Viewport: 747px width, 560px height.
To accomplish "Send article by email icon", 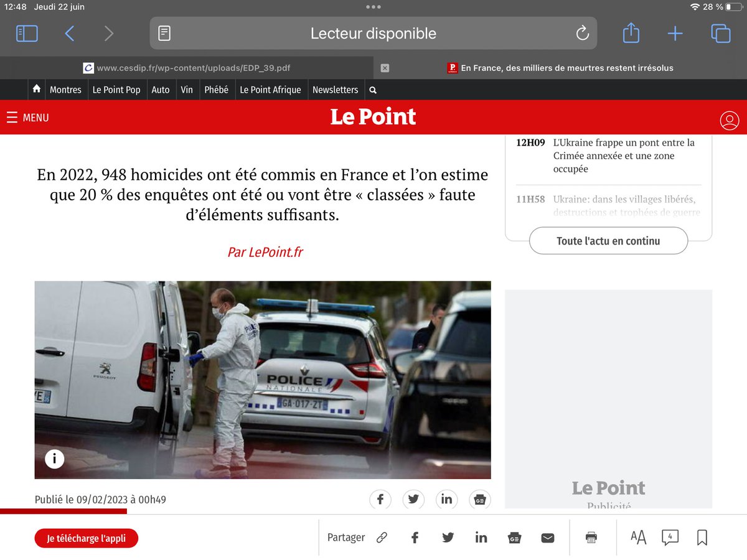I will tap(548, 538).
